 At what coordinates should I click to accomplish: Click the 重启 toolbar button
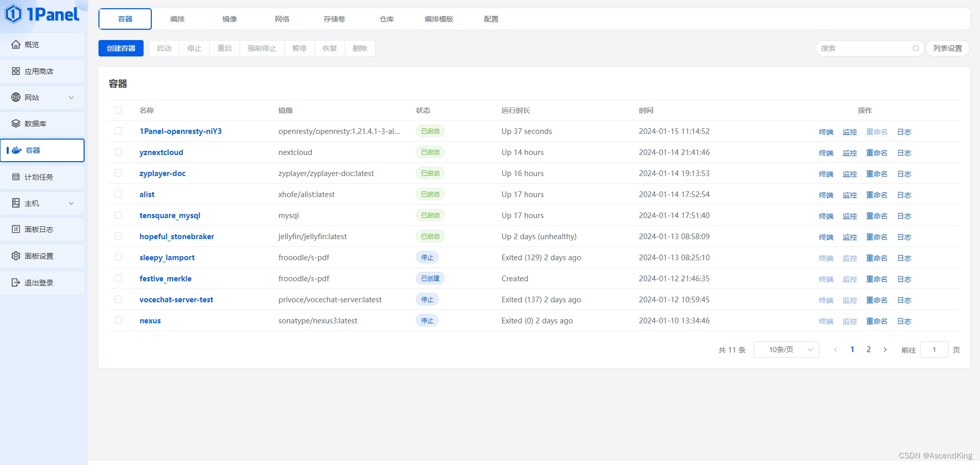(225, 48)
